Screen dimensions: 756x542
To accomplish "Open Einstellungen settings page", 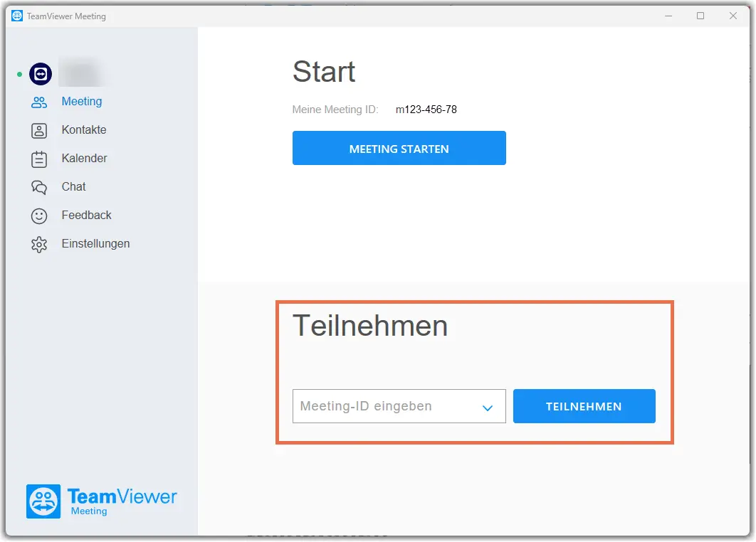I will 95,243.
